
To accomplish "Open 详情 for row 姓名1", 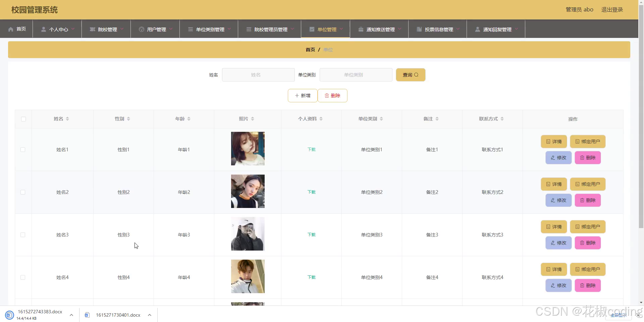I will [554, 142].
